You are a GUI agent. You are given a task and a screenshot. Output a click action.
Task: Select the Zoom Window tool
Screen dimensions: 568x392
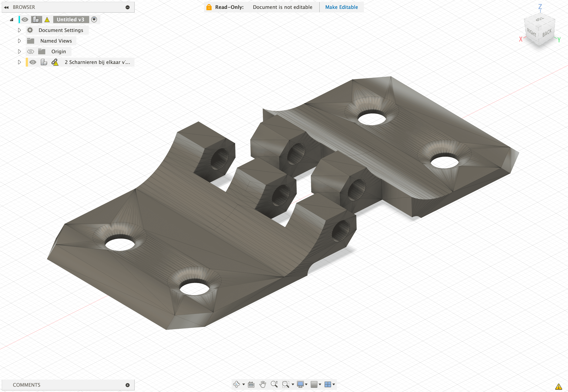click(x=286, y=384)
